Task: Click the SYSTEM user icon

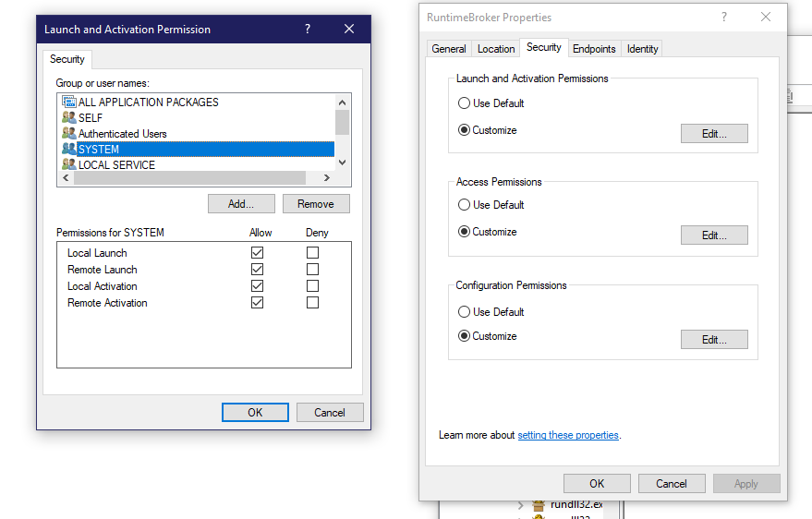Action: (x=69, y=149)
